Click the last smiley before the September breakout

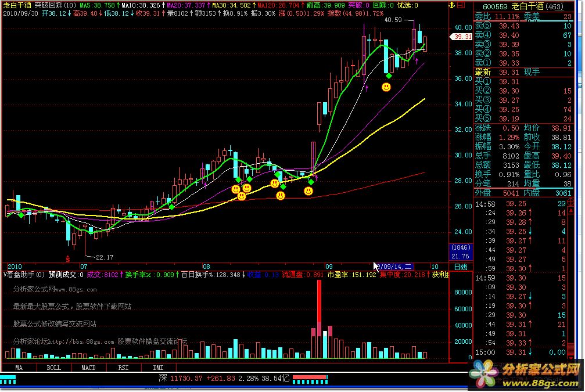click(308, 191)
